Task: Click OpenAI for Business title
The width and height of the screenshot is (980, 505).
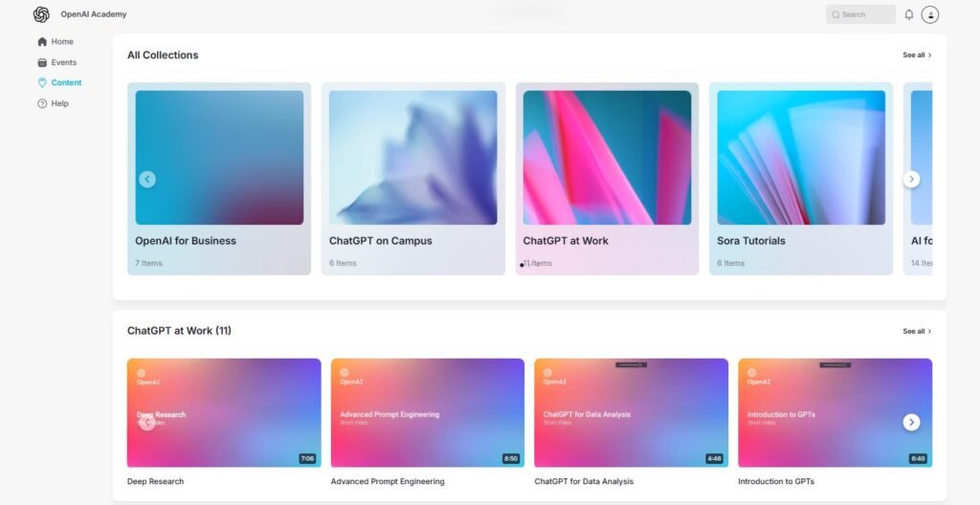Action: click(x=186, y=241)
